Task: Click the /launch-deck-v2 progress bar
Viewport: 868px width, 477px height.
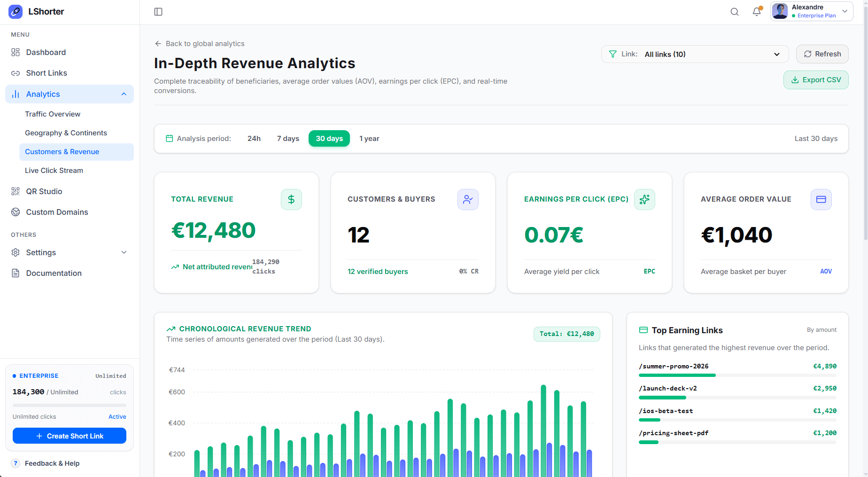Action: point(737,398)
